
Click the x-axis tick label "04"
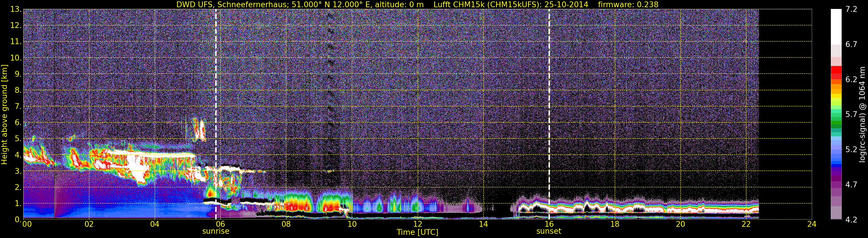[x=155, y=224]
